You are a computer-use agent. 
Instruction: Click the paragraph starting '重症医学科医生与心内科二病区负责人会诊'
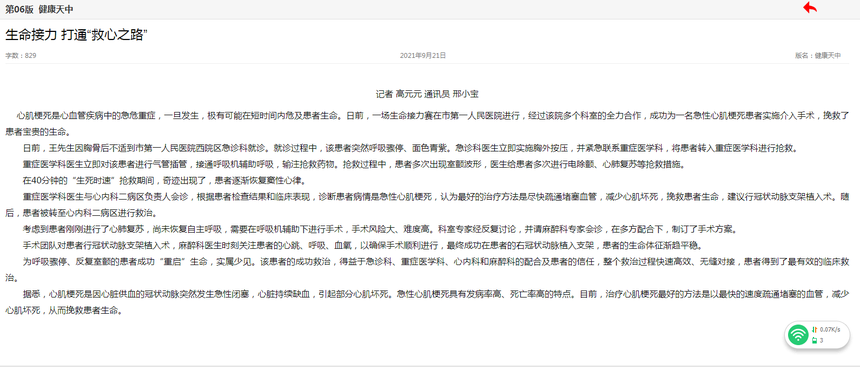click(x=427, y=204)
